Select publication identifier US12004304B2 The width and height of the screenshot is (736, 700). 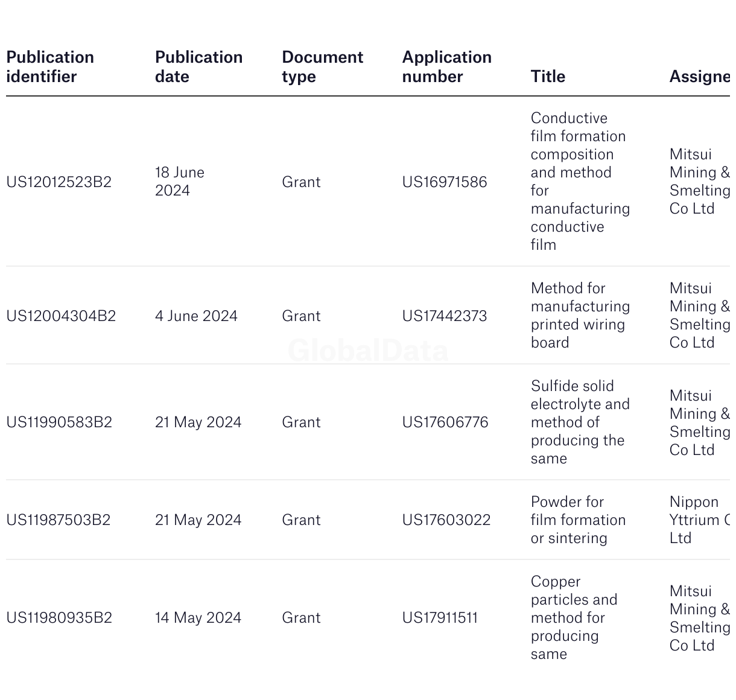[61, 316]
